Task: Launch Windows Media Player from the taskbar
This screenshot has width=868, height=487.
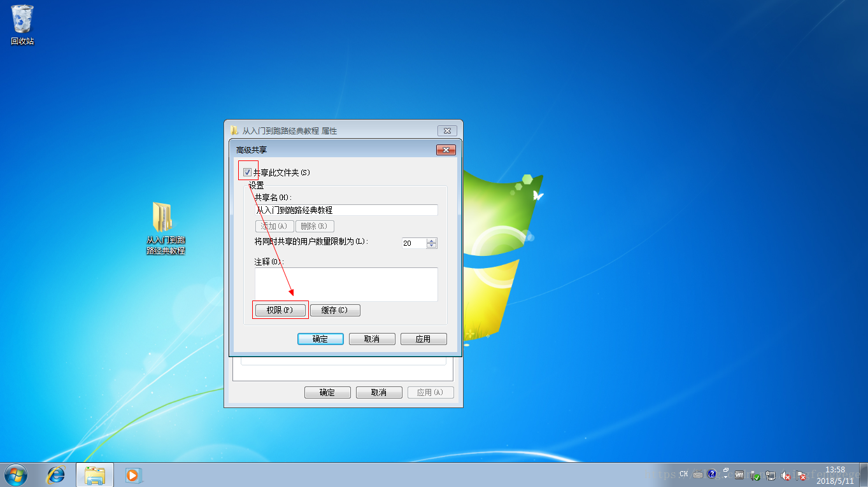Action: point(132,475)
